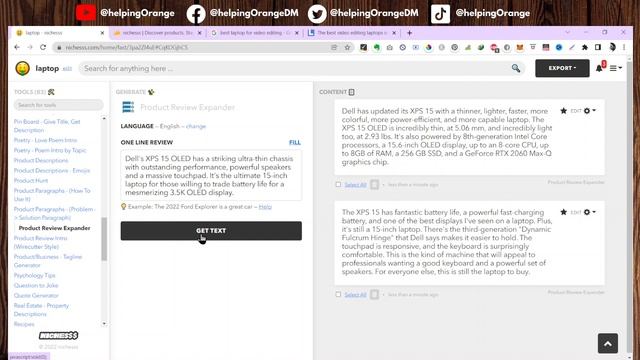Viewport: 640px width, 360px height.
Task: Click the list icon beside Product Review Expander
Action: click(128, 107)
